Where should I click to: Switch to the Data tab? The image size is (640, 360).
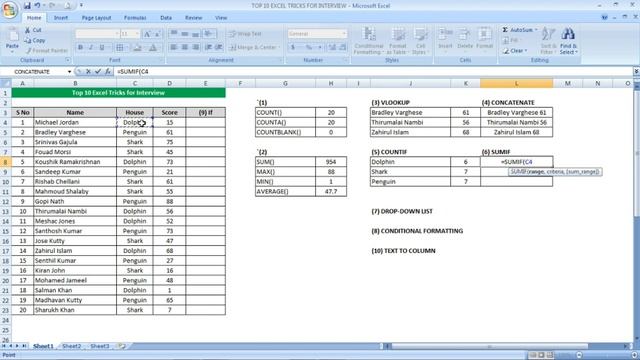(x=166, y=18)
